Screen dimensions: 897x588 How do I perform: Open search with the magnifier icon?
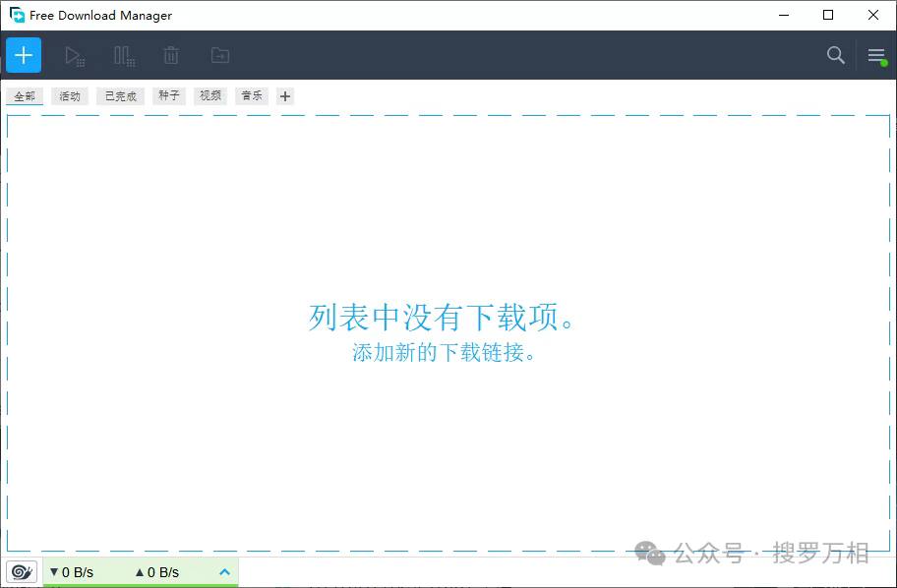(835, 55)
